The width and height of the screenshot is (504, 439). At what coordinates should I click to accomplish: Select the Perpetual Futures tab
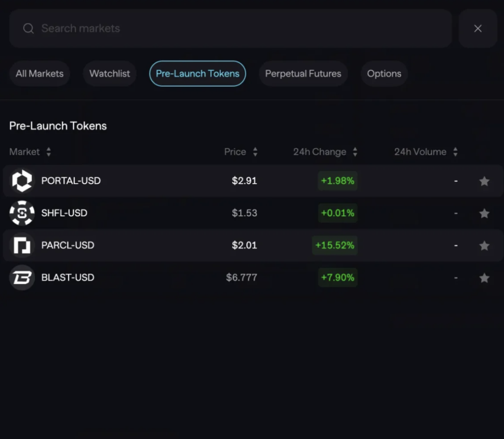303,74
